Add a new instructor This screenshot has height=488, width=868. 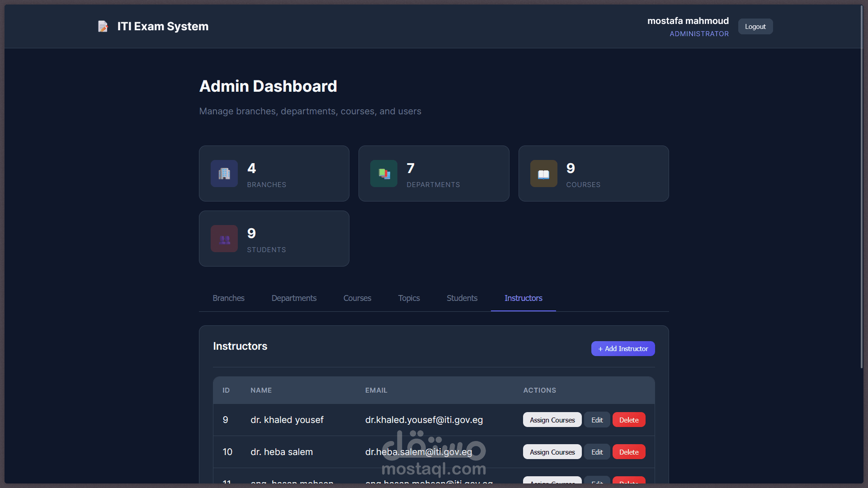623,348
